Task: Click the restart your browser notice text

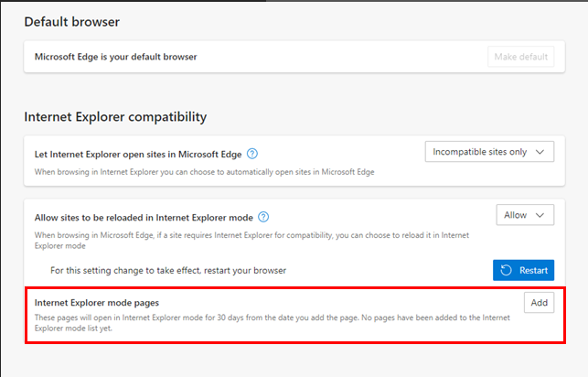Action: (x=168, y=271)
